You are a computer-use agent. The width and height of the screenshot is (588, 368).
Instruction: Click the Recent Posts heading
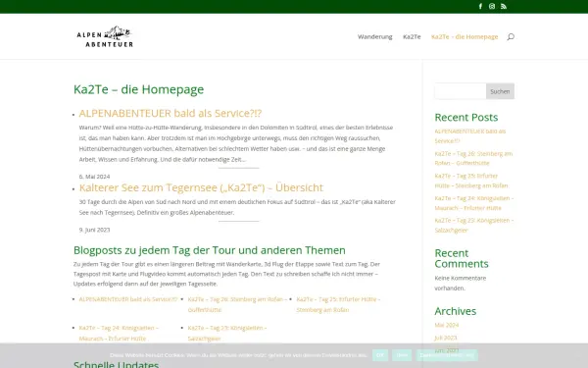pos(466,117)
